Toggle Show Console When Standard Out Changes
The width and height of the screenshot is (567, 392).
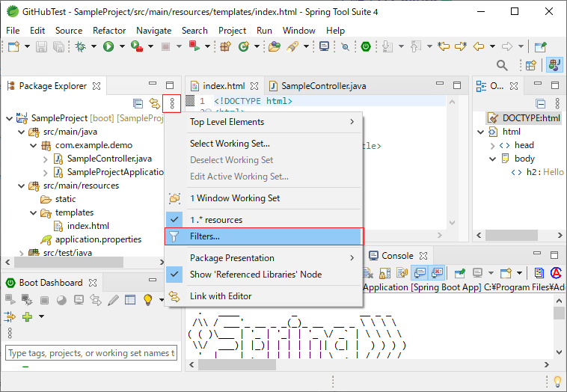(x=420, y=273)
